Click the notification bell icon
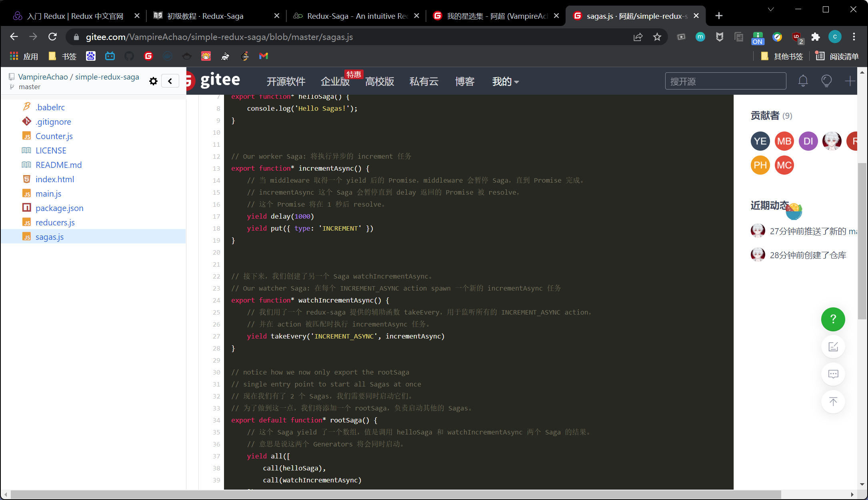The image size is (868, 500). pos(803,81)
